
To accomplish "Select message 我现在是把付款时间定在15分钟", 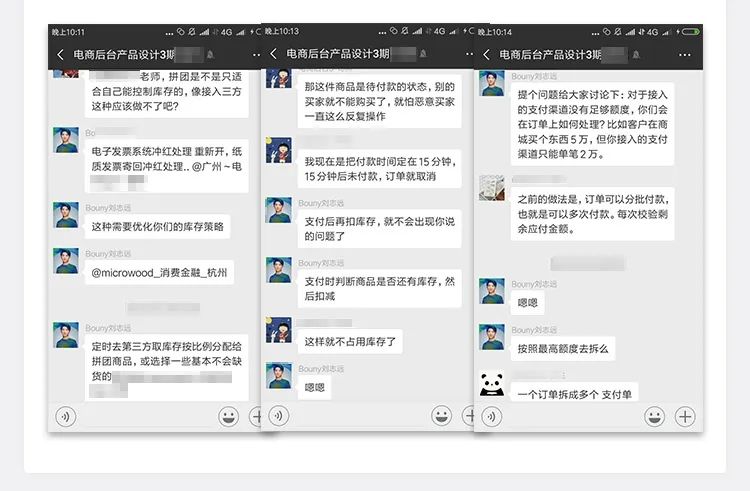I will pyautogui.click(x=379, y=169).
